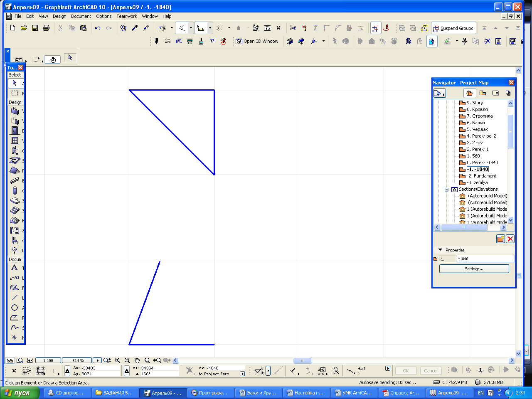
Task: Select the Roof tool in toolbox
Action: point(15,170)
